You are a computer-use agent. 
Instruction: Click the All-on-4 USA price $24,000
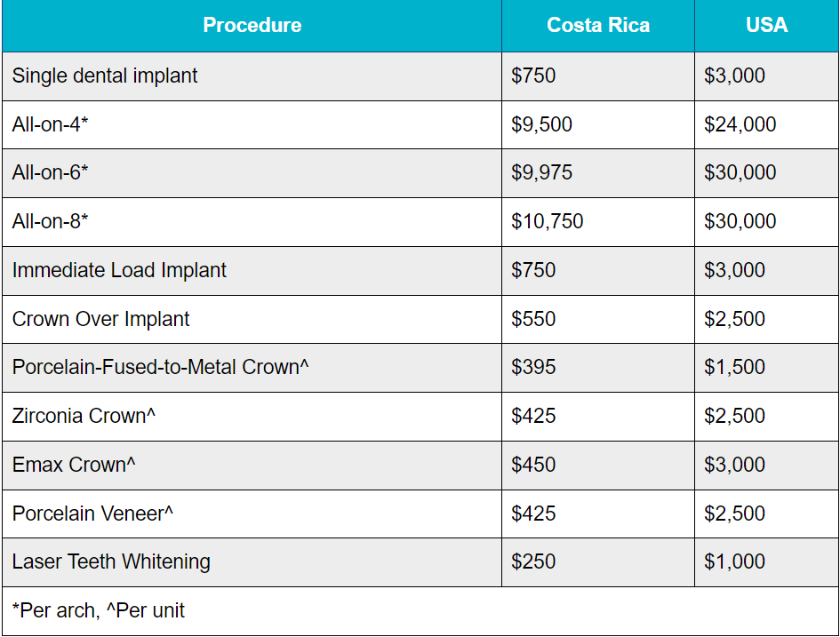point(740,124)
